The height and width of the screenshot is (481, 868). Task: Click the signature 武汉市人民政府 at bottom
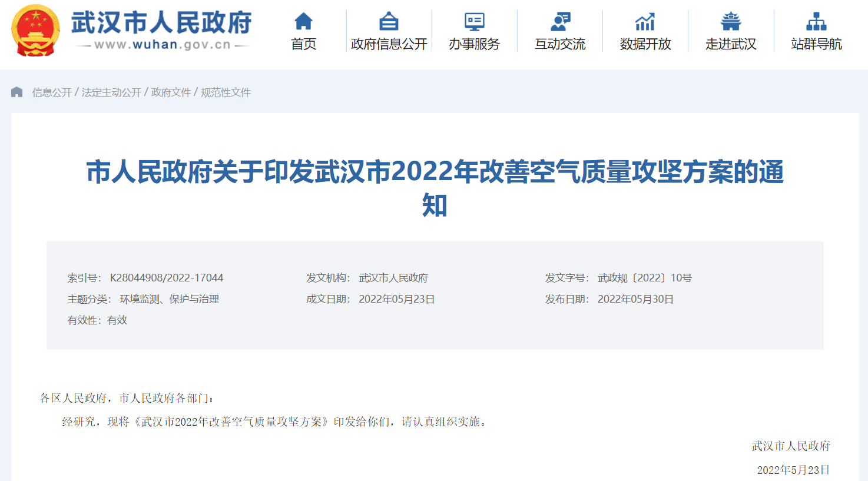[791, 446]
